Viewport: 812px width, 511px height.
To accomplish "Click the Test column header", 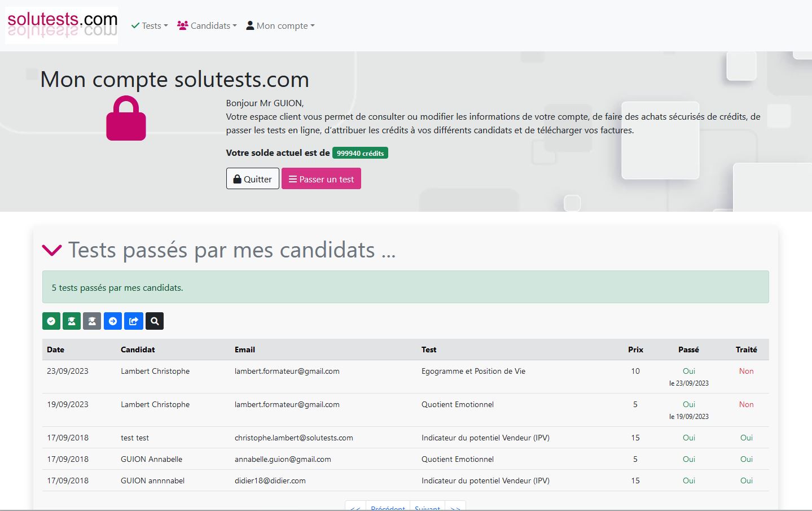I will [429, 350].
